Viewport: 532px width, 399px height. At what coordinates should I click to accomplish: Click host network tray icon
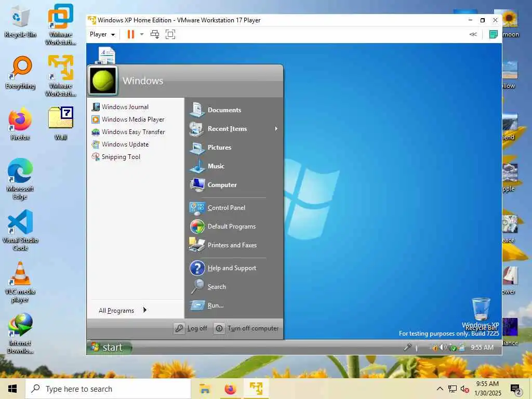point(453,389)
